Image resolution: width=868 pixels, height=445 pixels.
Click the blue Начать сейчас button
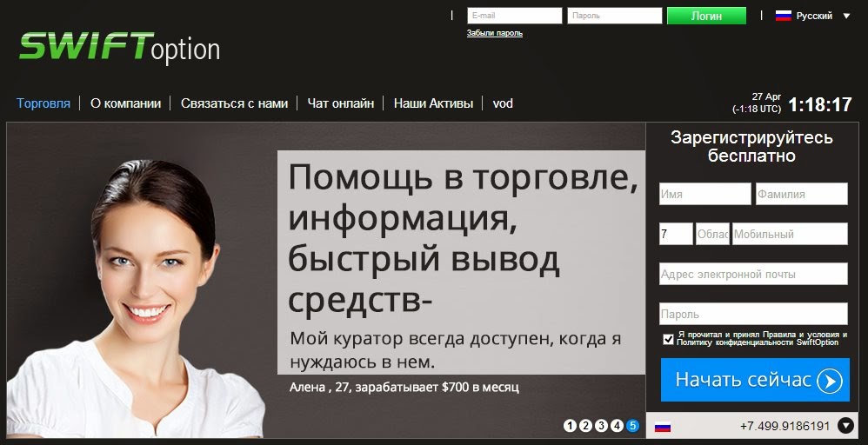(x=755, y=380)
